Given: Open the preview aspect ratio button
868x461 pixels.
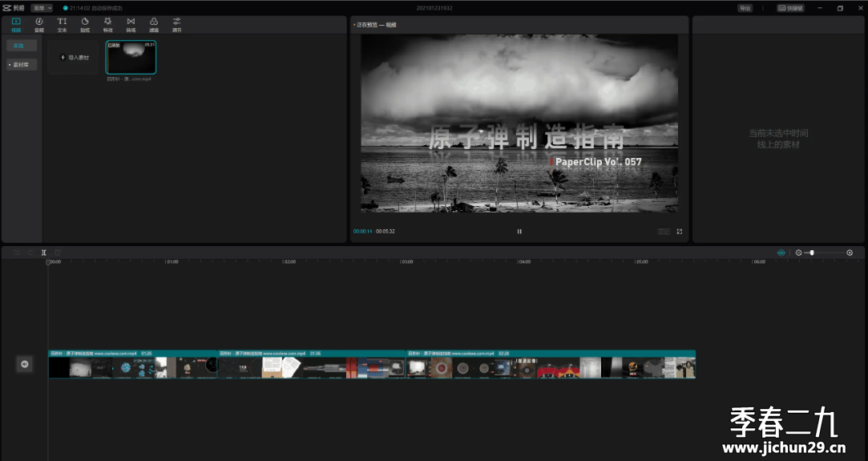Looking at the screenshot, I should (664, 232).
